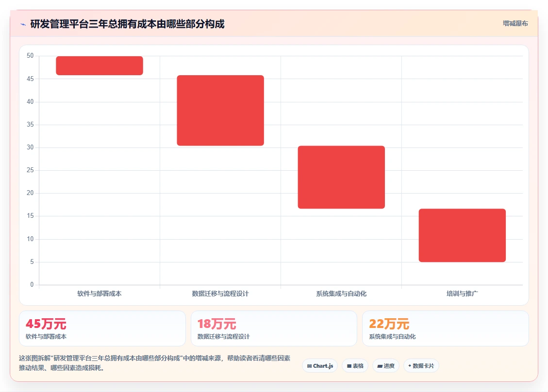548x392 pixels.
Task: Click the 22万元 value card
Action: [446, 328]
